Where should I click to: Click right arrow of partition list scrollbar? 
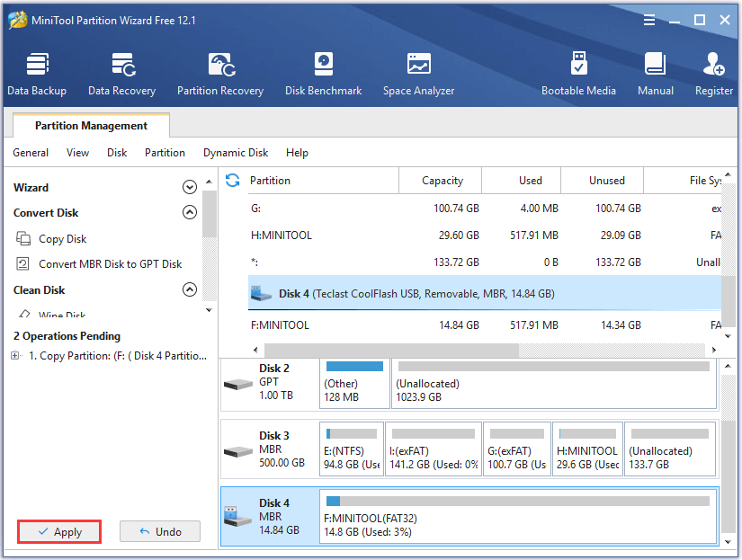[x=713, y=350]
